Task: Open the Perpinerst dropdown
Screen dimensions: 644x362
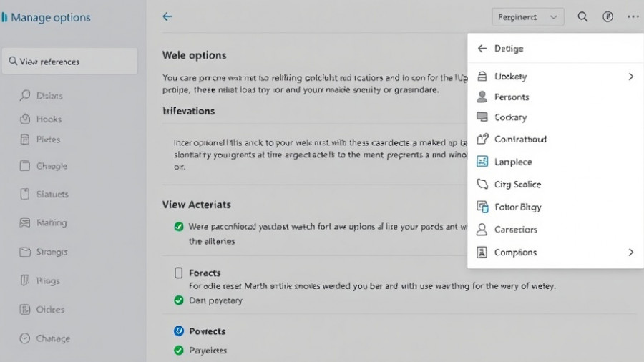Action: (x=528, y=16)
